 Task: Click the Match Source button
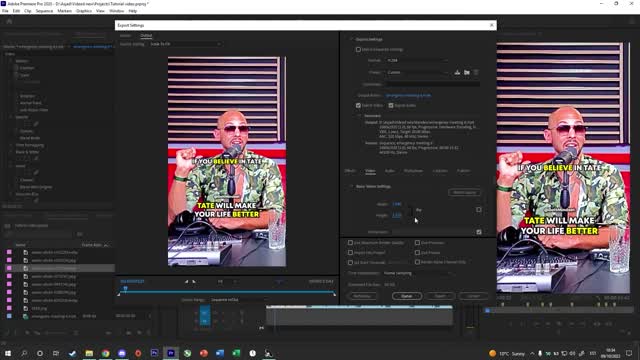(464, 192)
